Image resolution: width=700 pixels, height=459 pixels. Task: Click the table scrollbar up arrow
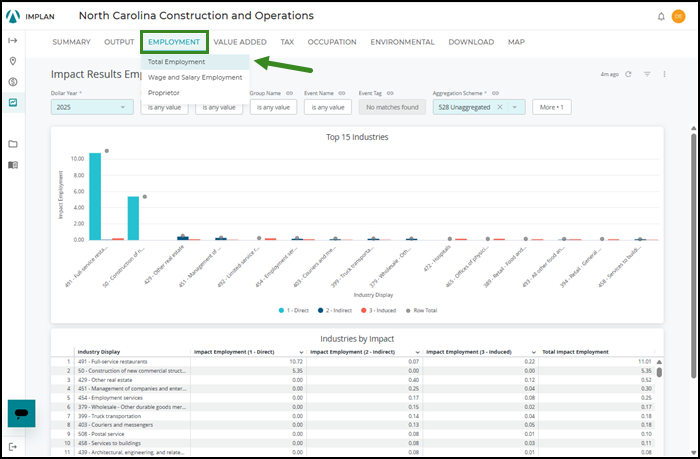[x=659, y=362]
